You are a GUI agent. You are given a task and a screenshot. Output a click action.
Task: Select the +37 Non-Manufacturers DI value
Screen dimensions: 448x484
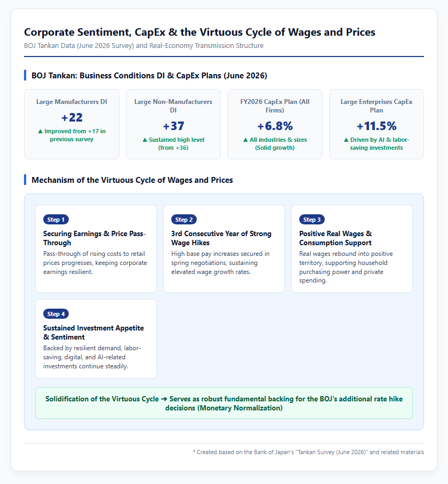tap(173, 126)
